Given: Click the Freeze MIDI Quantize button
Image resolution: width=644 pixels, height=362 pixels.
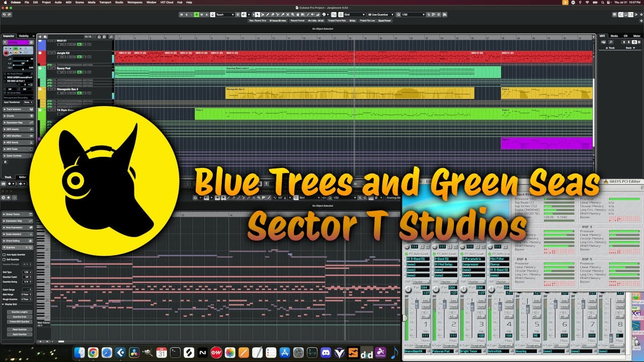Looking at the screenshot, I should click(x=20, y=322).
